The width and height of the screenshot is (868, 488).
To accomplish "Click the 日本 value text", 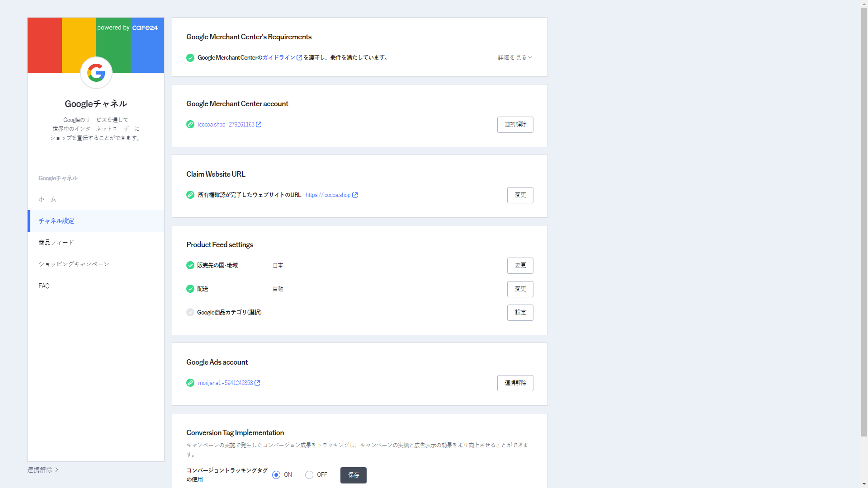I will pos(278,265).
